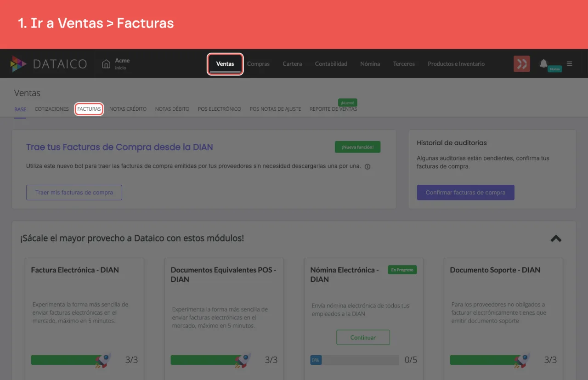Viewport: 588px width, 380px height.
Task: Switch to the POS ELECTRÓNICO tab
Action: [x=220, y=109]
